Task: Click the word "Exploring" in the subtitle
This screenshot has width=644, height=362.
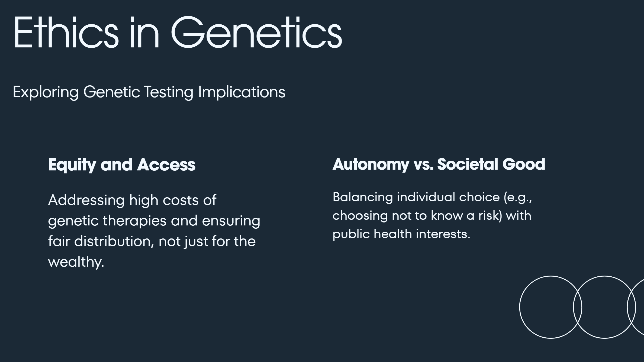Action: (x=46, y=92)
